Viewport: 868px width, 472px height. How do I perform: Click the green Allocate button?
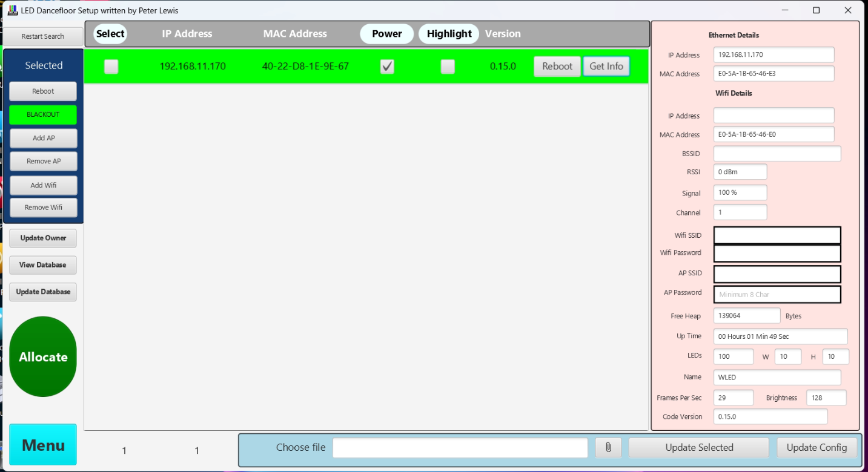coord(43,357)
